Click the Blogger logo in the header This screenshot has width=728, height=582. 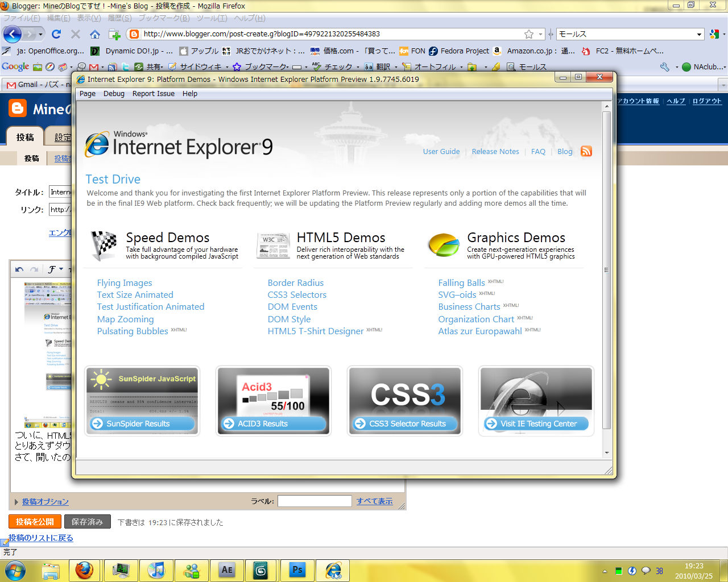[x=18, y=109]
